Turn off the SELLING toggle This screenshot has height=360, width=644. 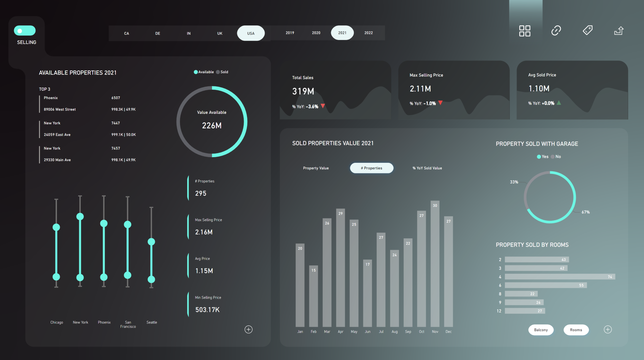tap(24, 30)
